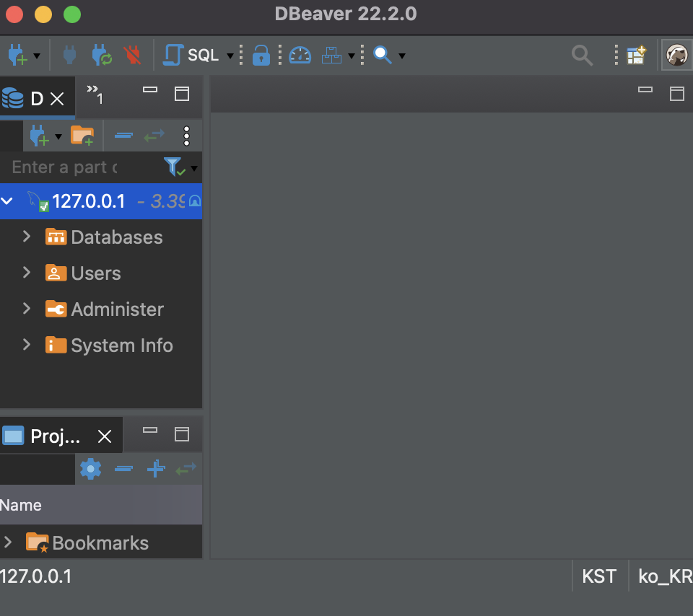The width and height of the screenshot is (693, 616).
Task: Select the 127.0.0.1 connection row
Action: 101,201
